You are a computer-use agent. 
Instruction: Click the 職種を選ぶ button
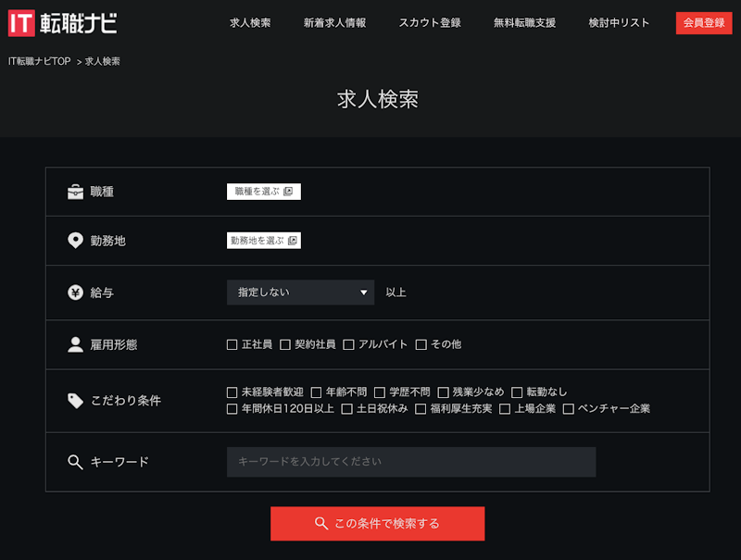click(x=264, y=192)
